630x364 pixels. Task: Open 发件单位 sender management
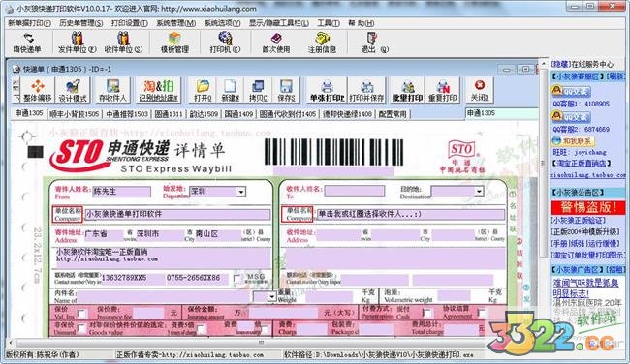pyautogui.click(x=77, y=43)
